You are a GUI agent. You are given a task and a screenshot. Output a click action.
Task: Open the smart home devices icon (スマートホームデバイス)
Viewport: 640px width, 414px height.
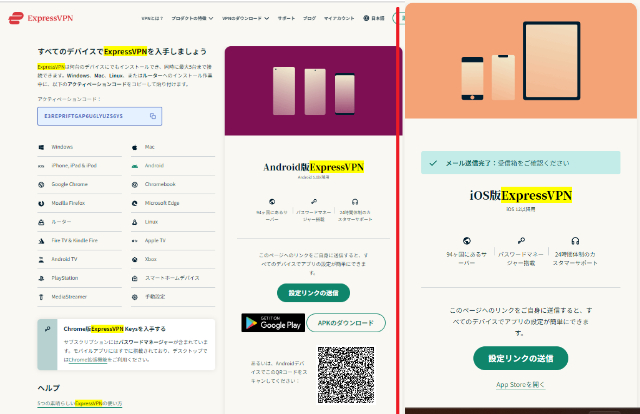[x=135, y=278]
